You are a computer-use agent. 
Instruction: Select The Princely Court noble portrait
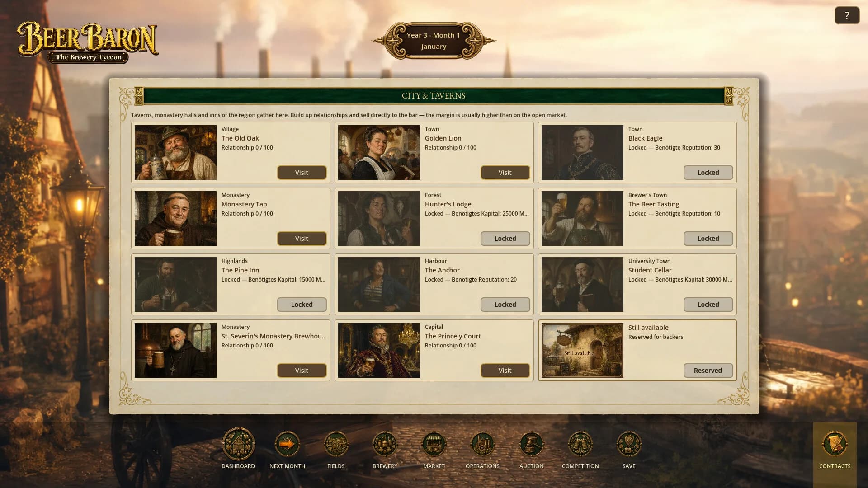click(x=379, y=350)
